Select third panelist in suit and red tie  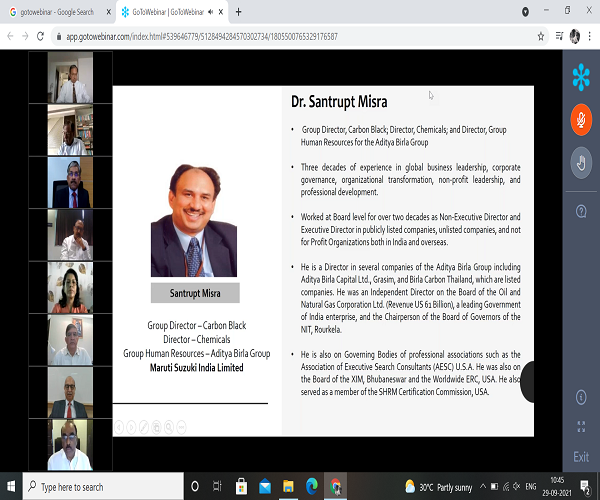70,182
